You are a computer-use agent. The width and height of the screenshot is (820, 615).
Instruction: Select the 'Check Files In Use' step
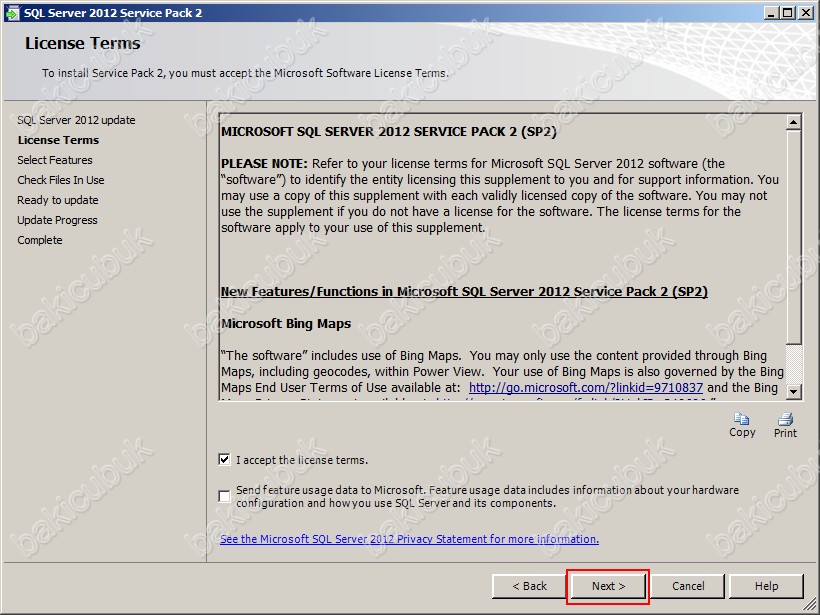tap(61, 180)
